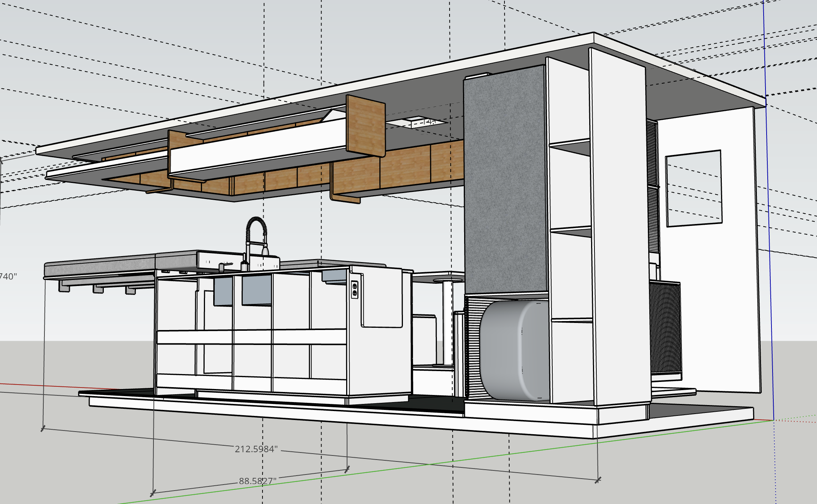Click the upright wood panel under ceiling
Screen dimensions: 817x504
click(366, 125)
